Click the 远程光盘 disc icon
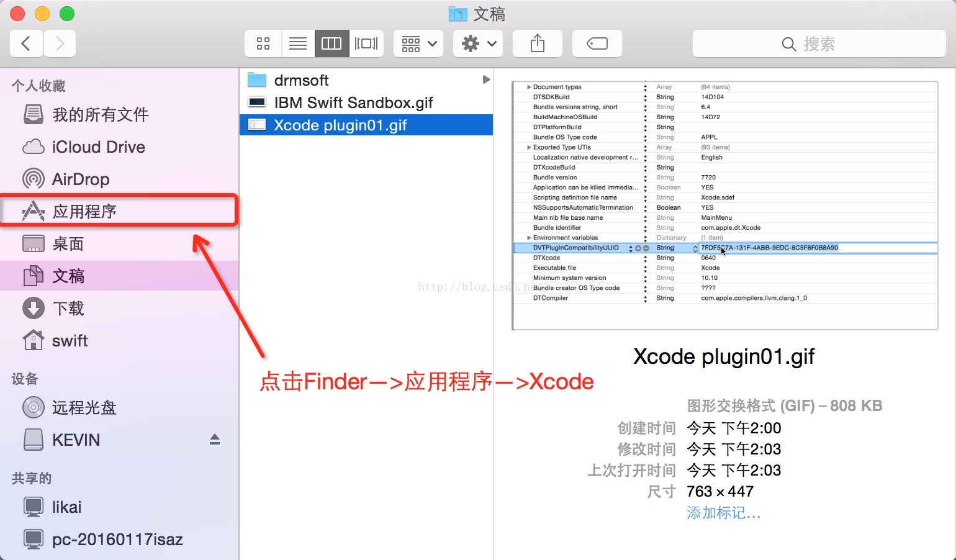Viewport: 956px width, 560px height. coord(34,407)
